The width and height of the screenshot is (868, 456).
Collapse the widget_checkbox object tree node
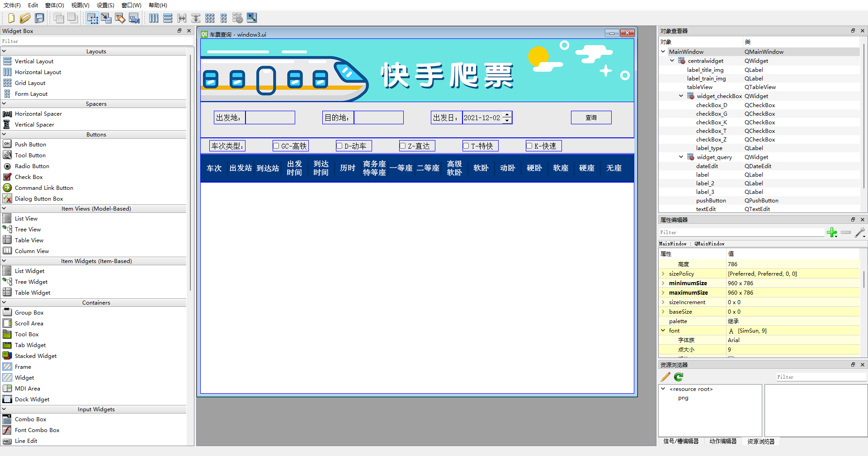(681, 96)
